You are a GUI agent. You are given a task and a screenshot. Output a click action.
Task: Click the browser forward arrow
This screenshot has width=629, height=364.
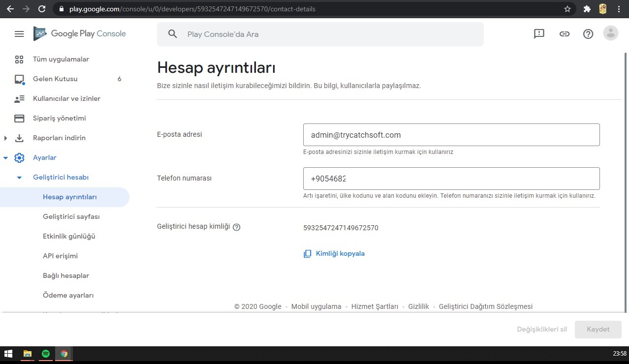click(x=26, y=9)
